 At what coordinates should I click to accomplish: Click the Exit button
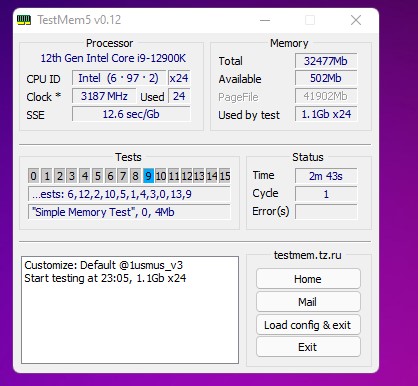click(x=308, y=347)
